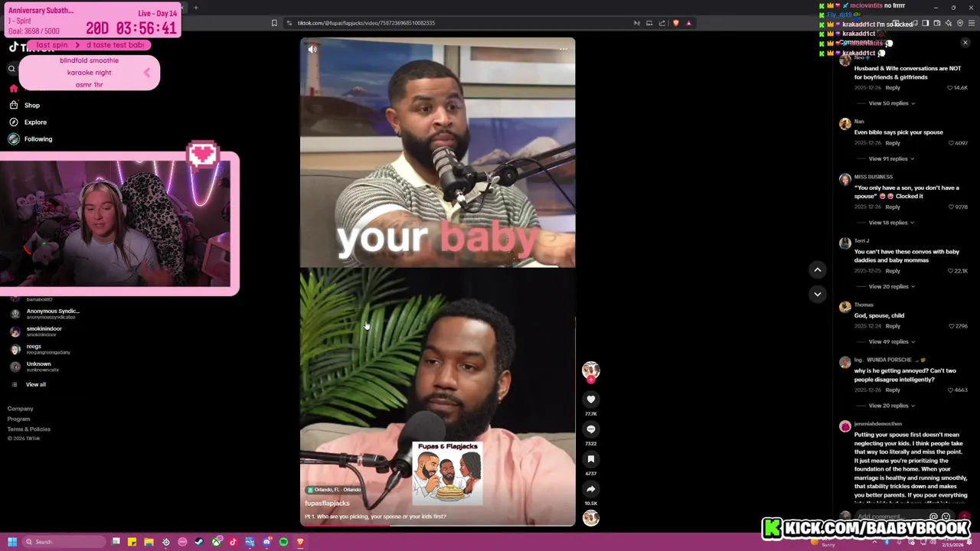Reply to Thomas's 'God, spouse, child' comment

coord(893,326)
